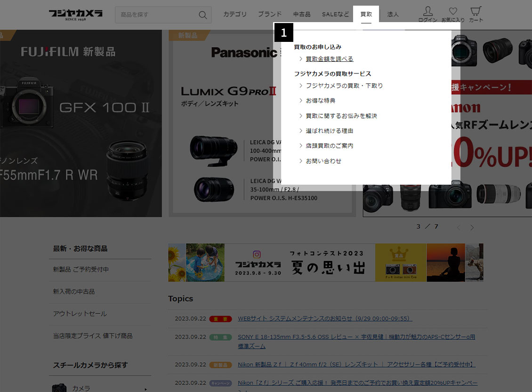Open アウトレットセール sidebar link
532x392 pixels.
tap(80, 314)
